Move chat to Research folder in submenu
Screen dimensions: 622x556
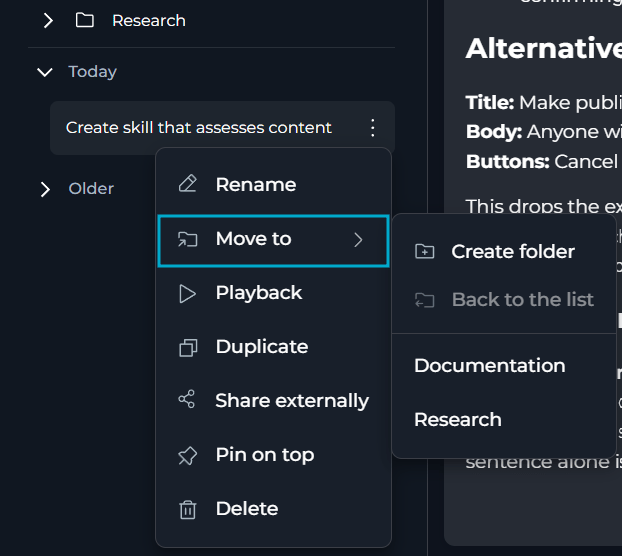[504, 420]
